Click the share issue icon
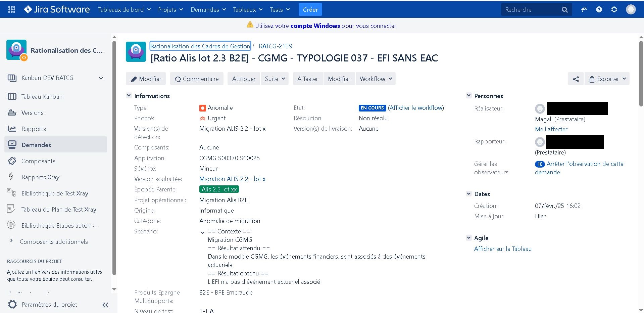The width and height of the screenshot is (644, 313). tap(576, 79)
